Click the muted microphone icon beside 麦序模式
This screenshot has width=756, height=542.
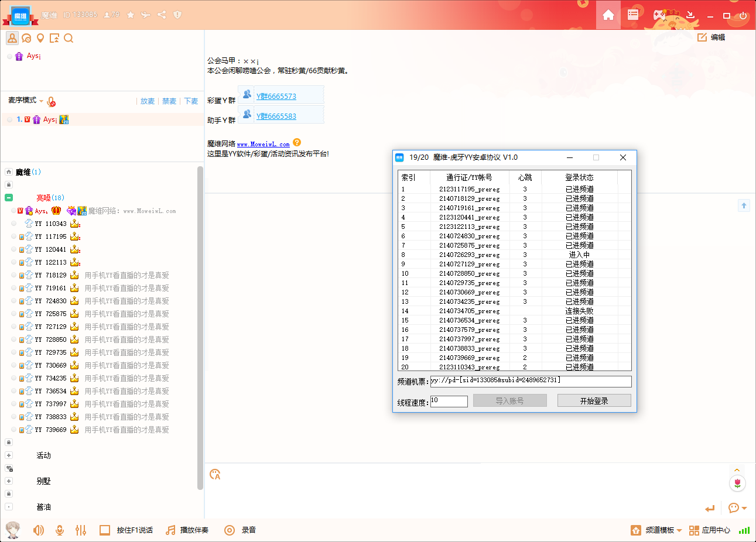click(x=52, y=102)
